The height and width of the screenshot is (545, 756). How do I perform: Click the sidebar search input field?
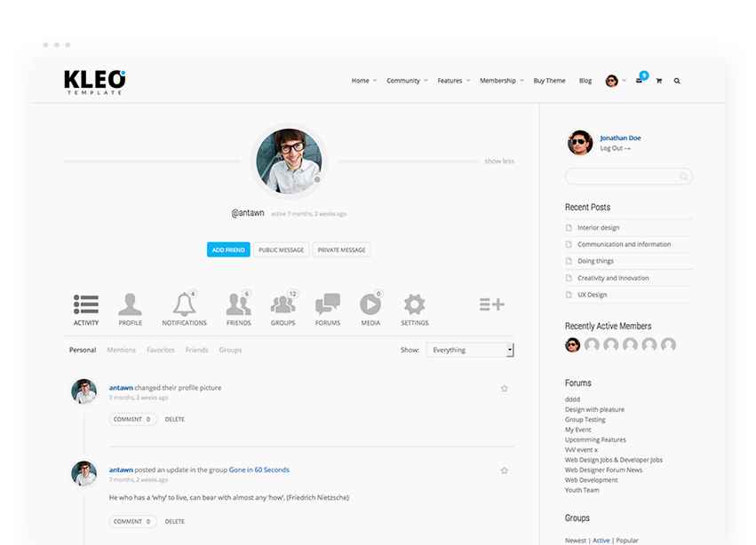tap(624, 178)
